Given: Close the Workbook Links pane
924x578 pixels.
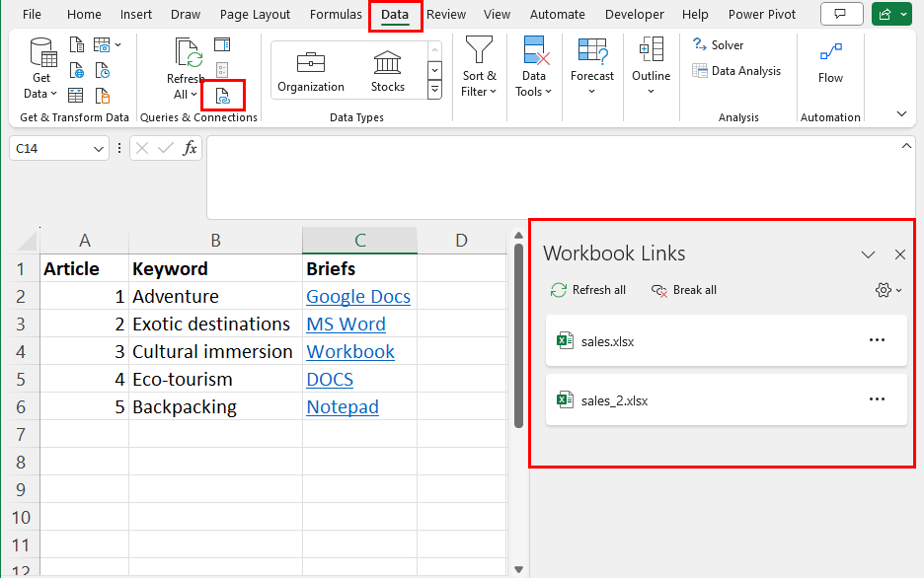Looking at the screenshot, I should [900, 254].
